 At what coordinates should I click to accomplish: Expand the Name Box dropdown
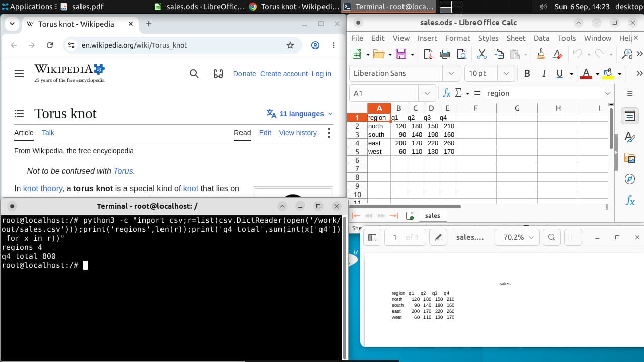pos(427,93)
